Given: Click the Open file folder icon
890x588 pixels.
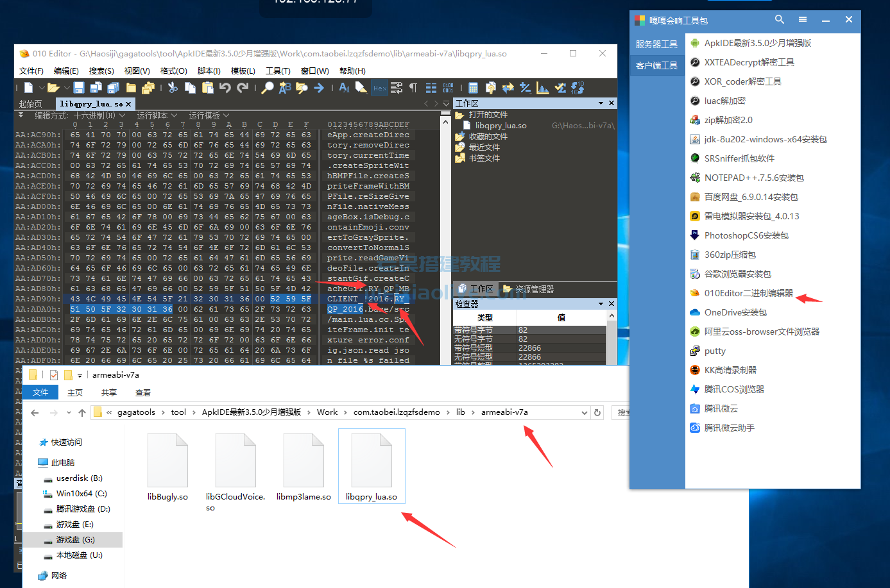Looking at the screenshot, I should tap(53, 88).
